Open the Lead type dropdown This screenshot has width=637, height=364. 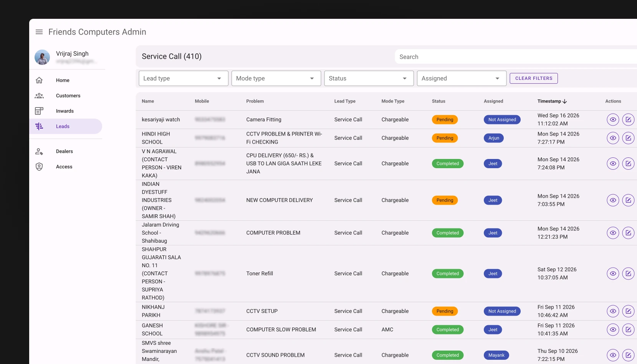coord(184,78)
